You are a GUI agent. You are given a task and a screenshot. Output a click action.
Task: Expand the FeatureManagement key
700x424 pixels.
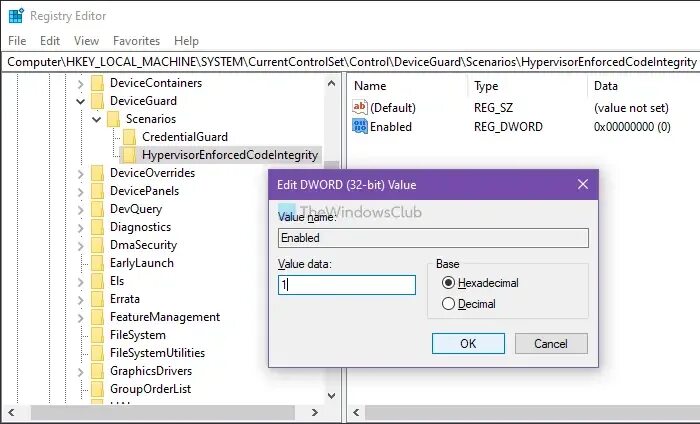click(80, 317)
